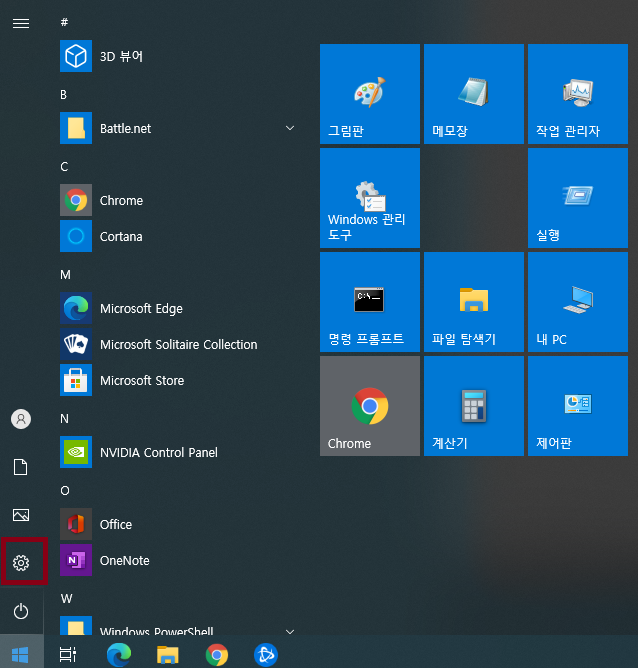Launch Microsoft Edge from the app list
The image size is (638, 668).
pyautogui.click(x=179, y=308)
